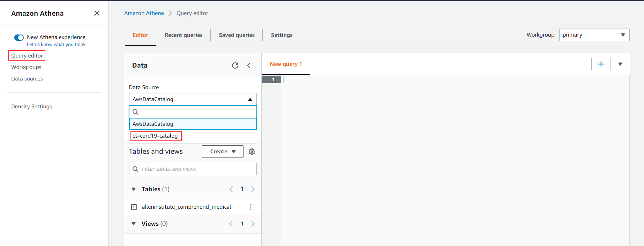The height and width of the screenshot is (246, 644).
Task: Click the page number 1 in Views pagination
Action: tap(242, 224)
